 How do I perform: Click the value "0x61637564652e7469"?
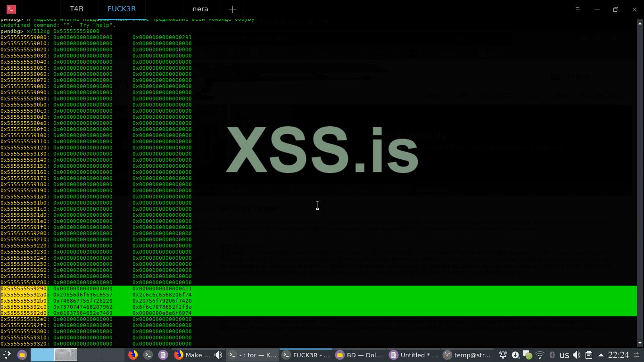[83, 313]
